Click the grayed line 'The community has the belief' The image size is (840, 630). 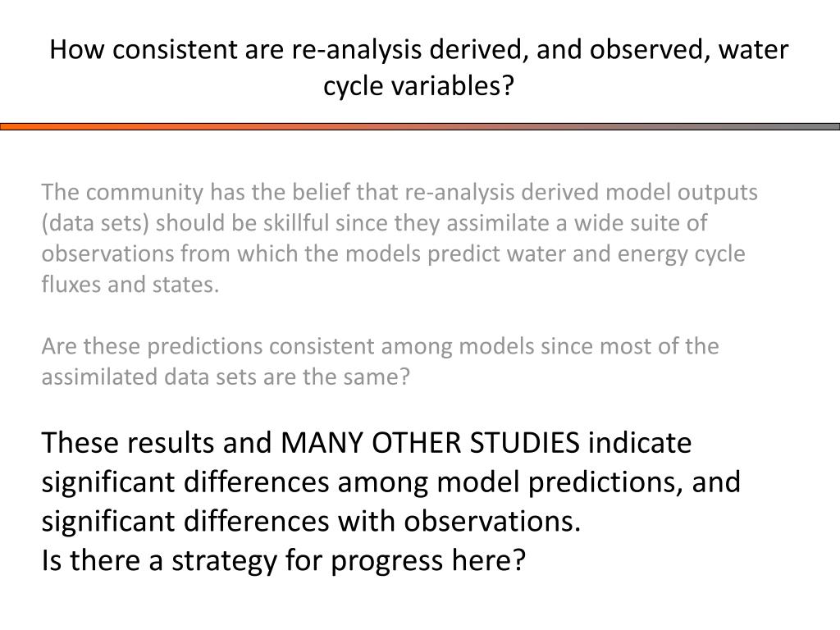(x=399, y=192)
